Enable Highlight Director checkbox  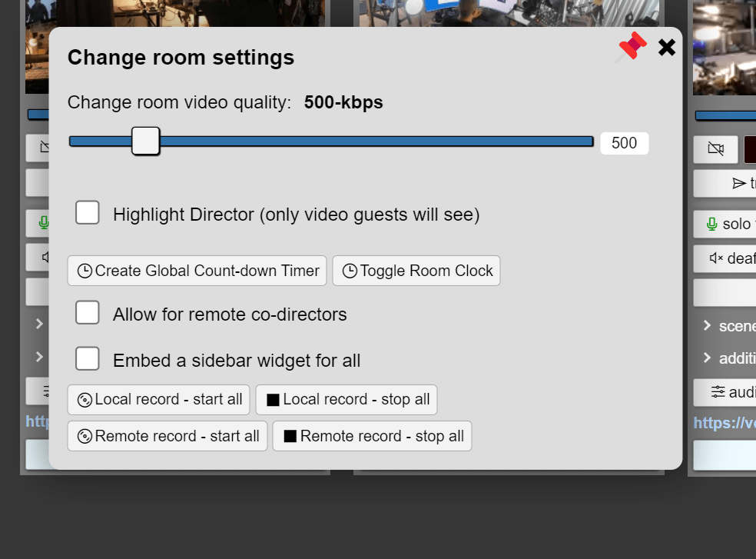pos(88,212)
